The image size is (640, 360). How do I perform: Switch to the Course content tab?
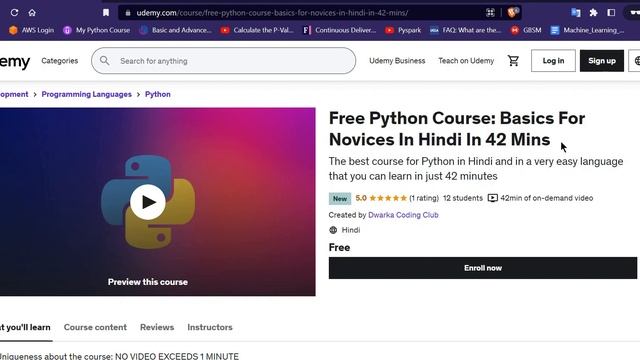pos(95,327)
